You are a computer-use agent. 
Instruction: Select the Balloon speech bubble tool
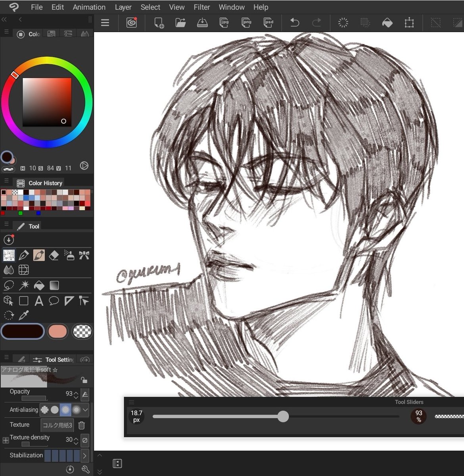click(x=54, y=301)
